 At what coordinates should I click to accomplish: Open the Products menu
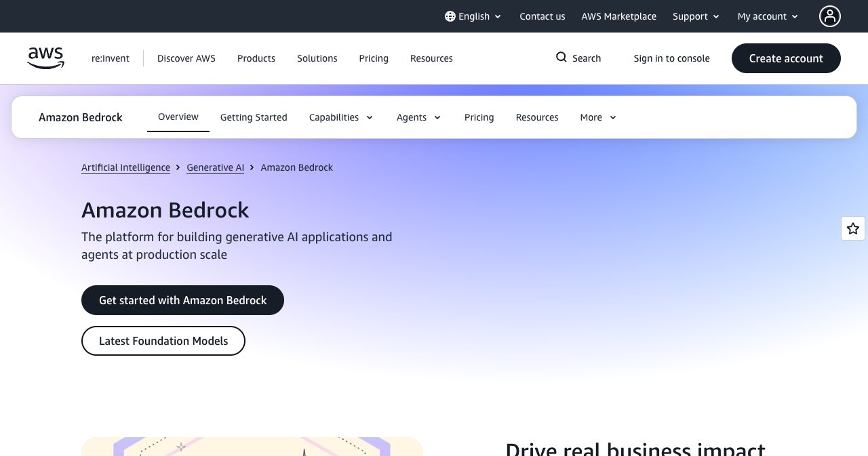click(256, 58)
